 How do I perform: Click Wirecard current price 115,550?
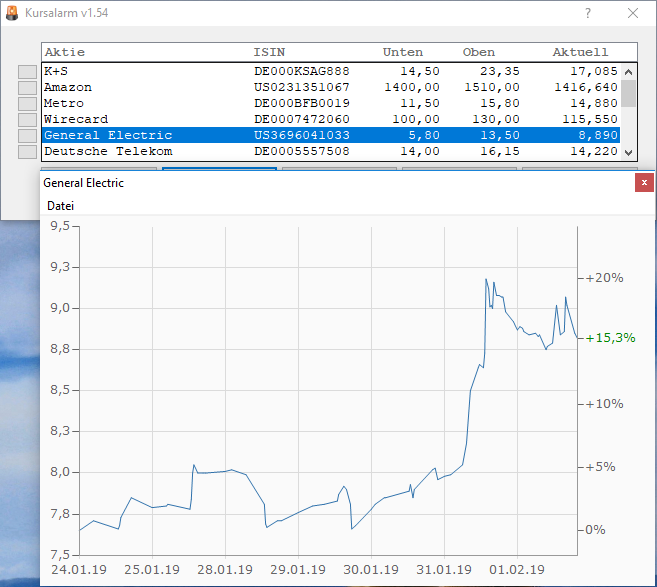point(590,119)
